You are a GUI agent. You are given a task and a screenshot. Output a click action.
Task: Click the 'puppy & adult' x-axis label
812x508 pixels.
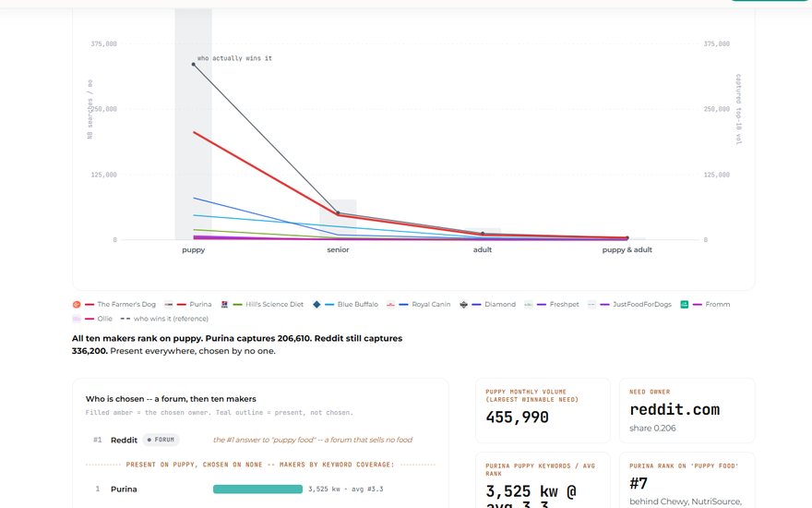627,250
